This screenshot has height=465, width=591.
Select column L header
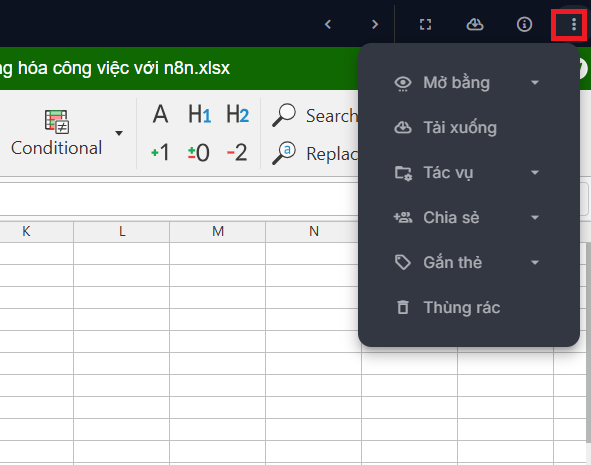(122, 231)
